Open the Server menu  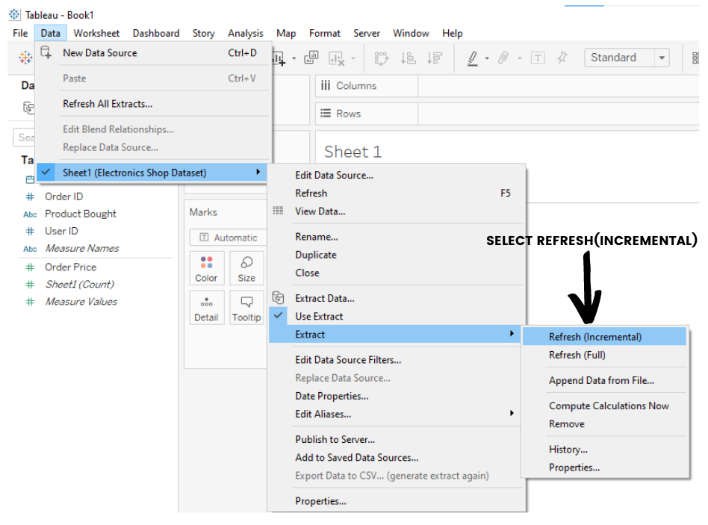click(367, 33)
